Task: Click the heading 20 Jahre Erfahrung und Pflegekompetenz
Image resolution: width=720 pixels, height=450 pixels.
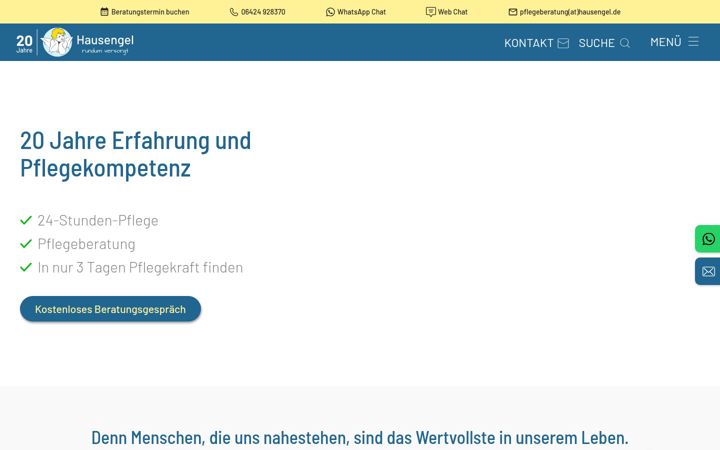Action: click(135, 154)
